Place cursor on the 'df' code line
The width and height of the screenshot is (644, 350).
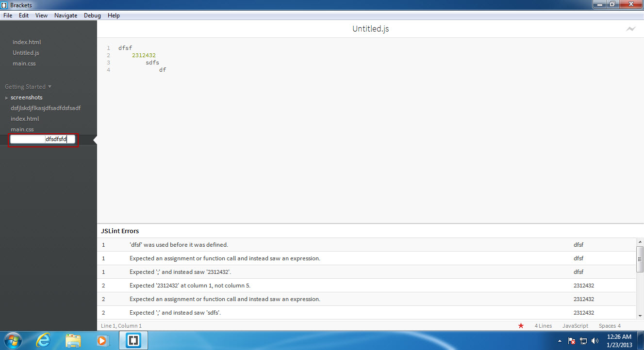(163, 70)
